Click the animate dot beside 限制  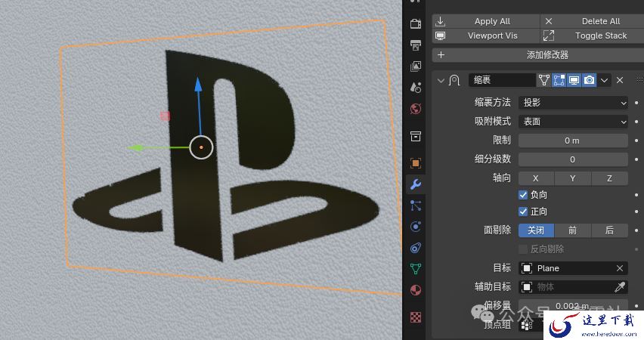coord(636,141)
